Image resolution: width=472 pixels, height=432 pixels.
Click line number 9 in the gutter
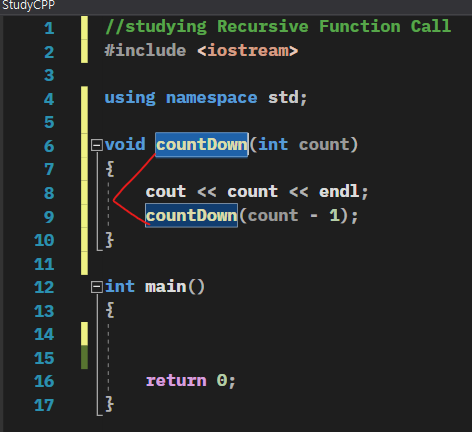pos(49,217)
